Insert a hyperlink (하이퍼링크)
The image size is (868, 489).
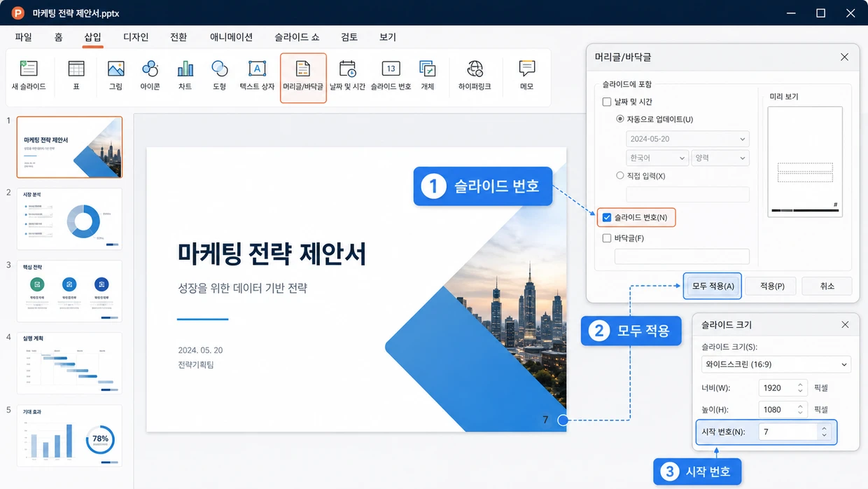click(475, 76)
